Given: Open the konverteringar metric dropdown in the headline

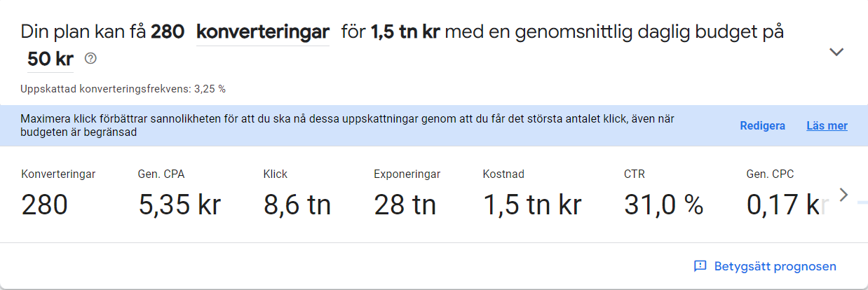Looking at the screenshot, I should click(263, 32).
